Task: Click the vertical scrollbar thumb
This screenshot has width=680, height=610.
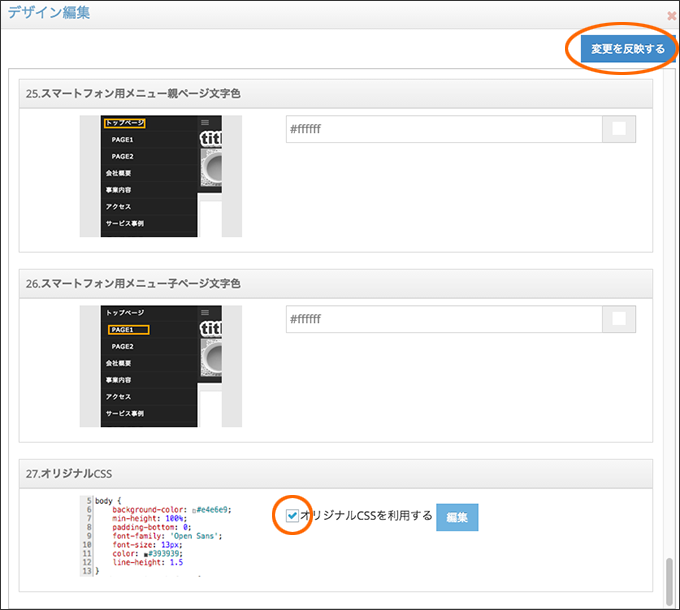Action: click(x=670, y=581)
